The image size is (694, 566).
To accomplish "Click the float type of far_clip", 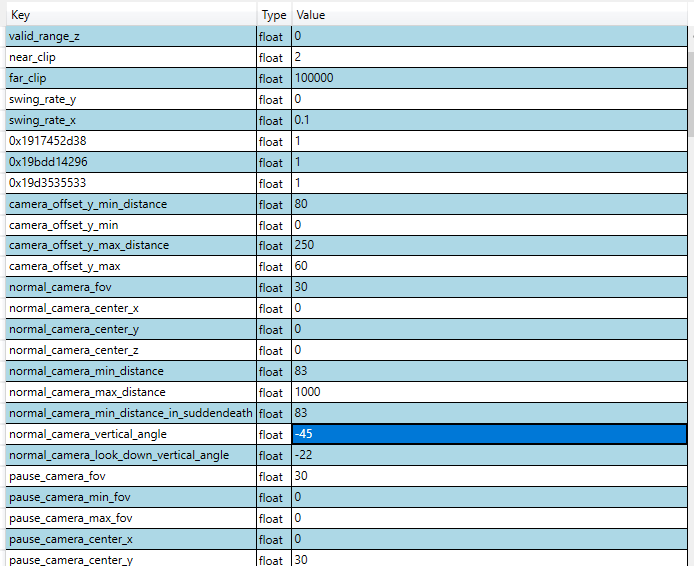I will pos(274,78).
